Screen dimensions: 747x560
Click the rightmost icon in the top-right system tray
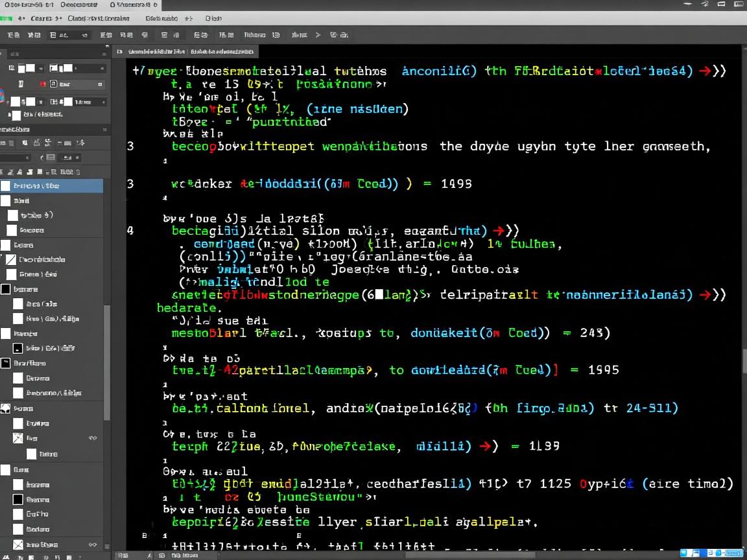click(738, 5)
